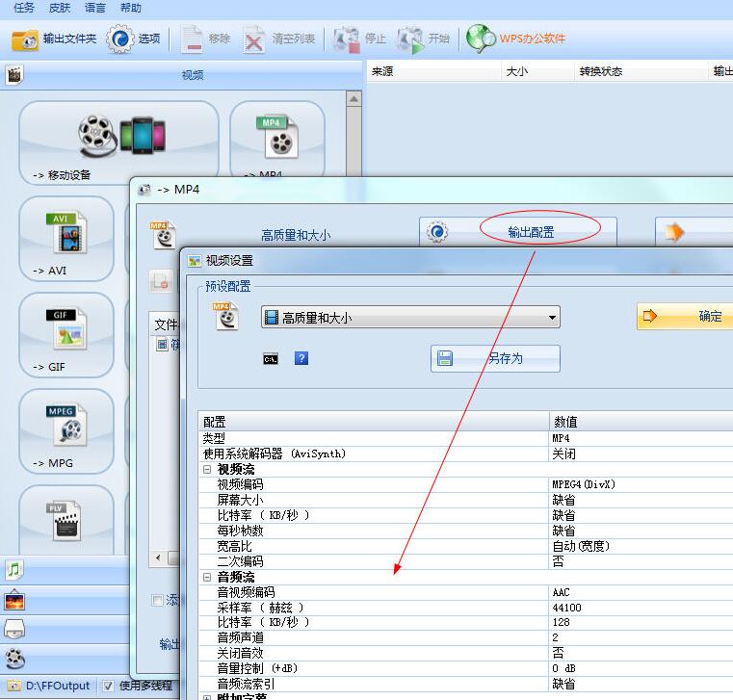Select the 二次编码 row
This screenshot has height=700, width=733.
465,561
